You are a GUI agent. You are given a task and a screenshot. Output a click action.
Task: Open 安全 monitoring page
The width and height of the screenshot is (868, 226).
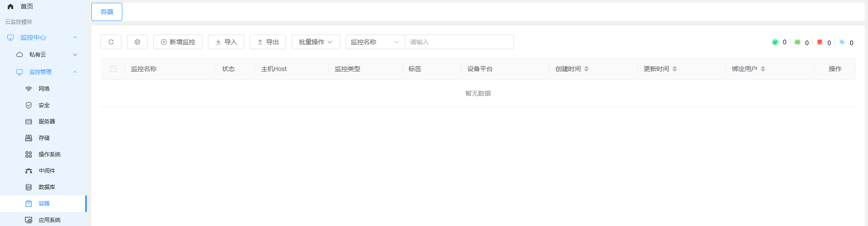pyautogui.click(x=43, y=105)
